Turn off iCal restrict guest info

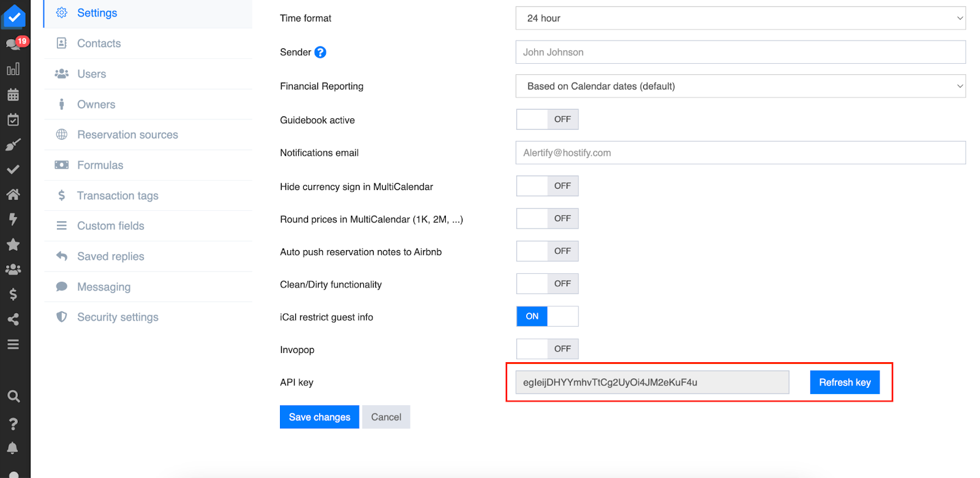coord(547,316)
